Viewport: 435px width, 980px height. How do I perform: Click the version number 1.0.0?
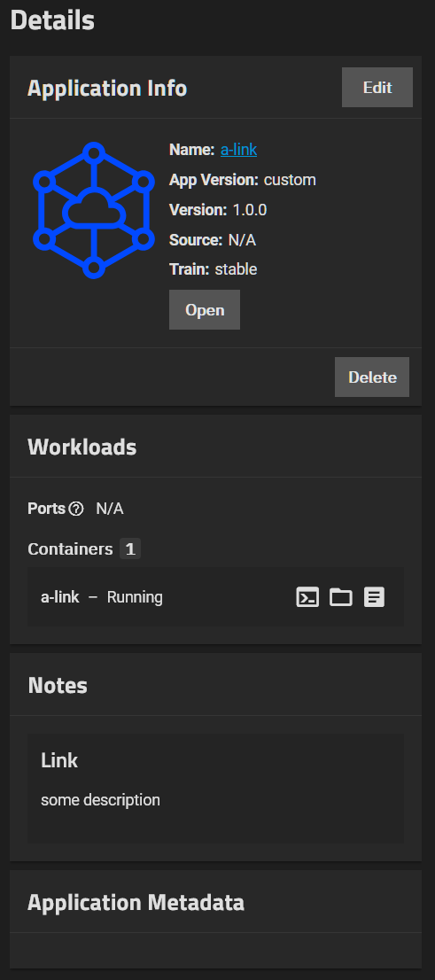[x=250, y=210]
